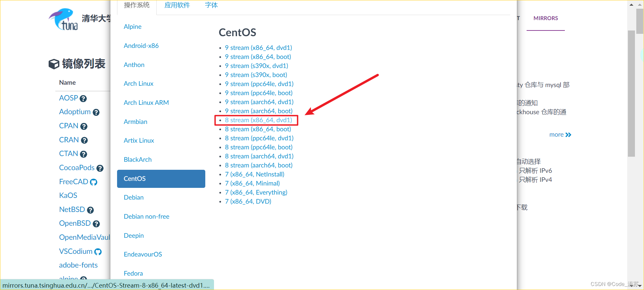
Task: Download 9 stream (ppc64le, dvd1)
Action: 259,84
